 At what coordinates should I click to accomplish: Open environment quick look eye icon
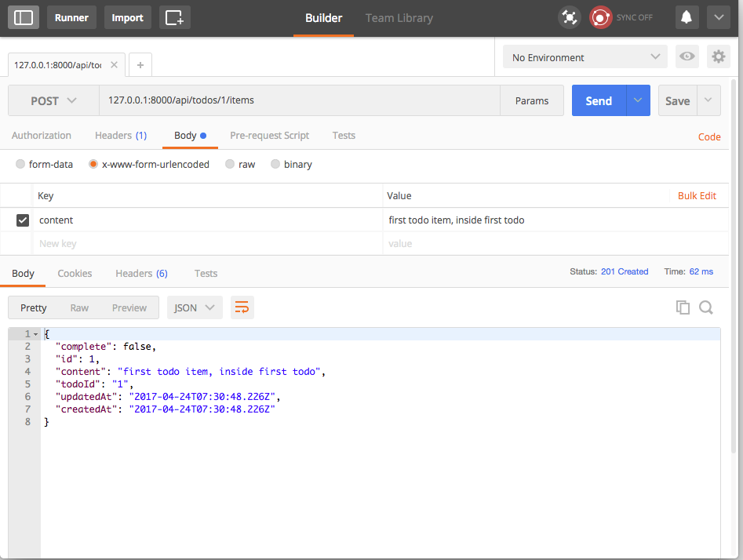tap(687, 56)
